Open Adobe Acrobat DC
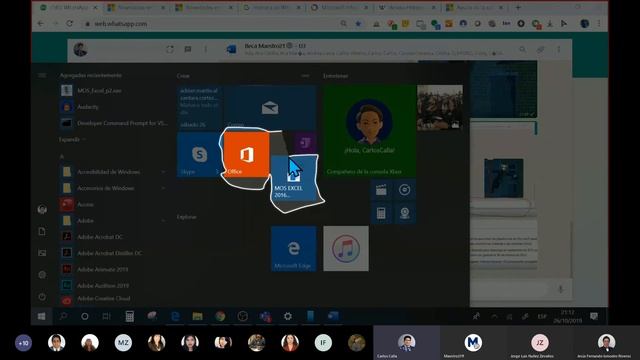 click(x=113, y=237)
